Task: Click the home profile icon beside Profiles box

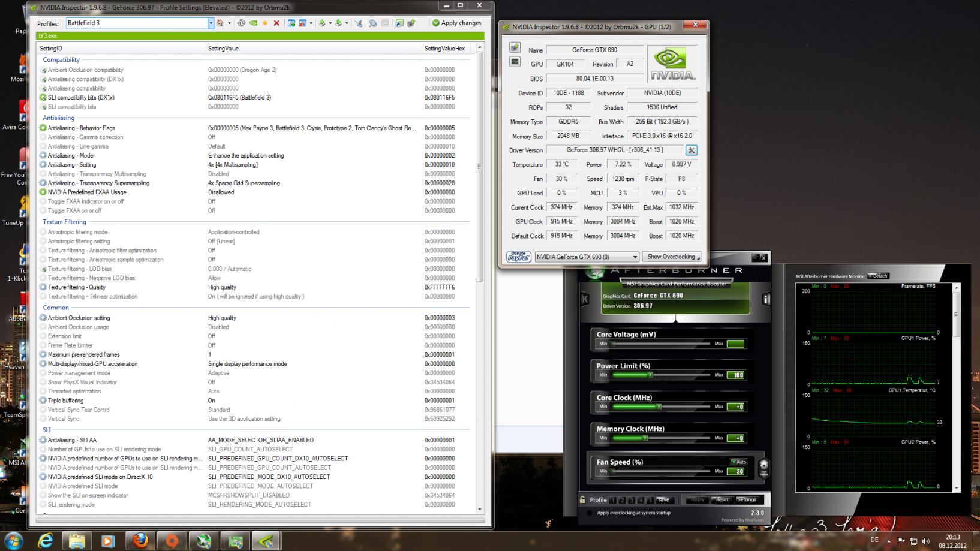Action: click(x=220, y=23)
